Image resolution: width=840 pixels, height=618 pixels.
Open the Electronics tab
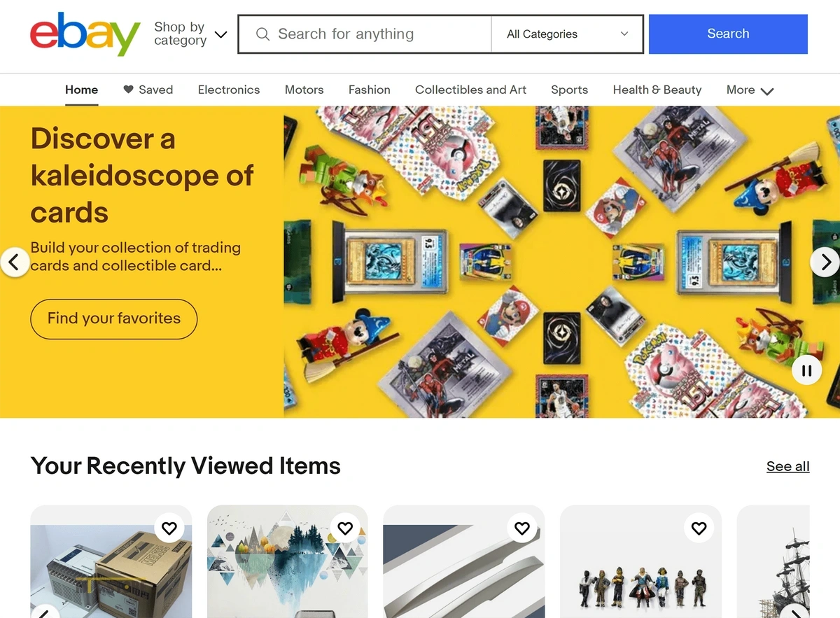tap(229, 90)
